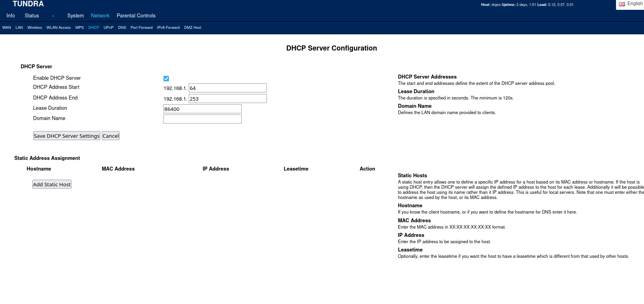644x304 pixels.
Task: Click the Lease Duration field label
Action: [x=50, y=108]
